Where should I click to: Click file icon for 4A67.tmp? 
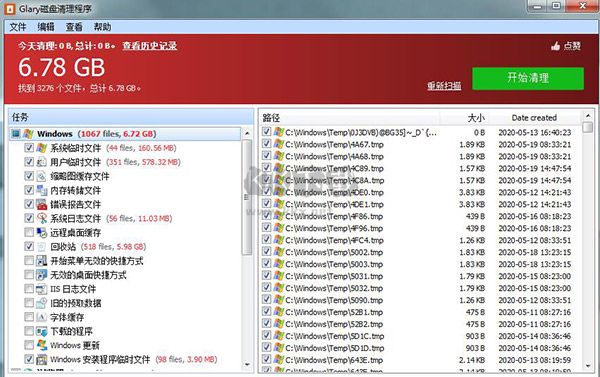click(279, 144)
